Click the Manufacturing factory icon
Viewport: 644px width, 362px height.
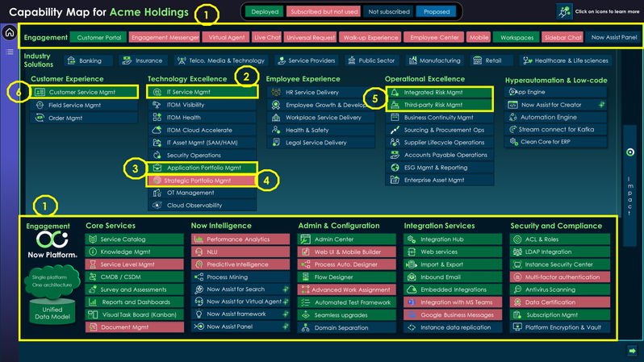[x=412, y=60]
